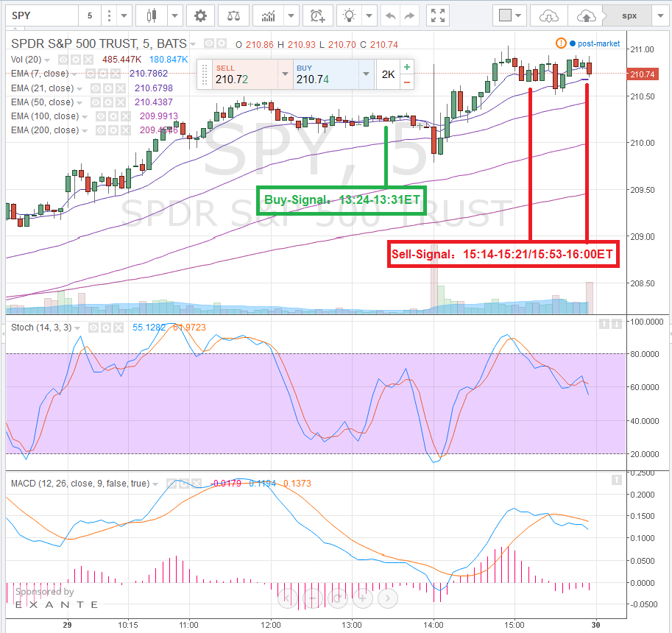Expand the ideas lightbulb dropdown arrow
Viewport: 672px width, 633px height.
tap(369, 16)
